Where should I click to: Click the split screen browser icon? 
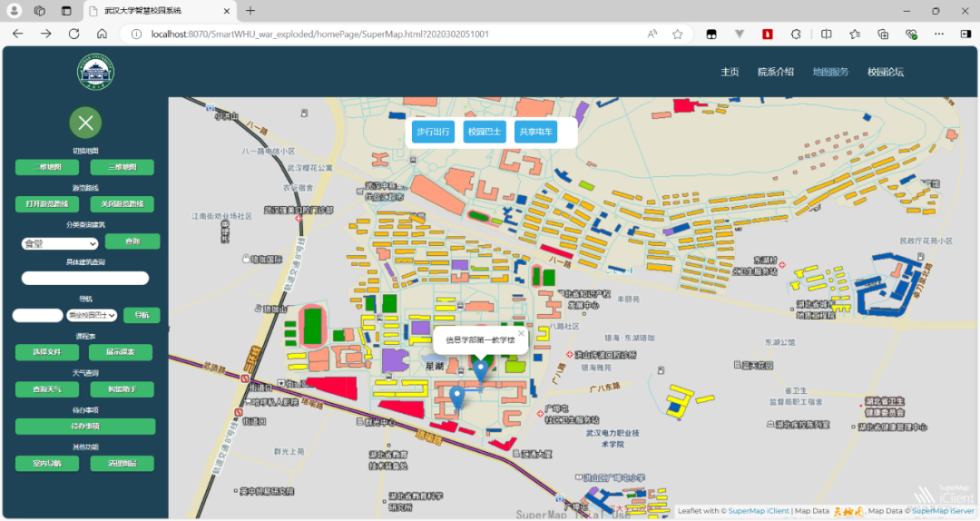click(x=826, y=34)
